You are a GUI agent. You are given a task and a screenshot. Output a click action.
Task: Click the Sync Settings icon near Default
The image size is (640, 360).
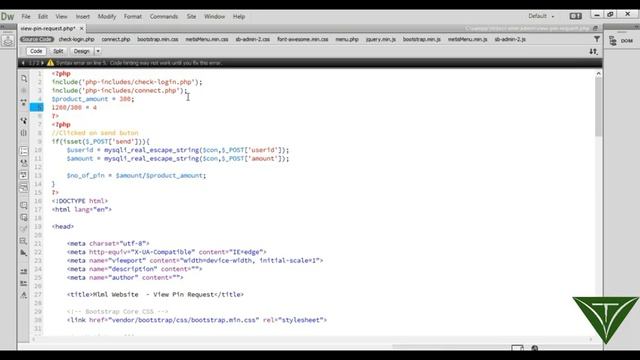[576, 16]
